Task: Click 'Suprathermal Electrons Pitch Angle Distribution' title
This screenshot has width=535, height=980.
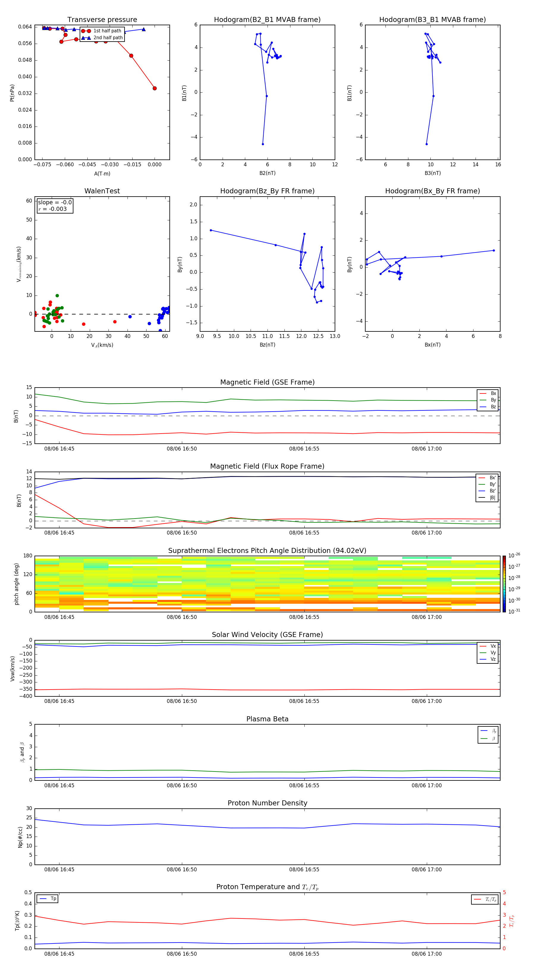Action: (267, 551)
